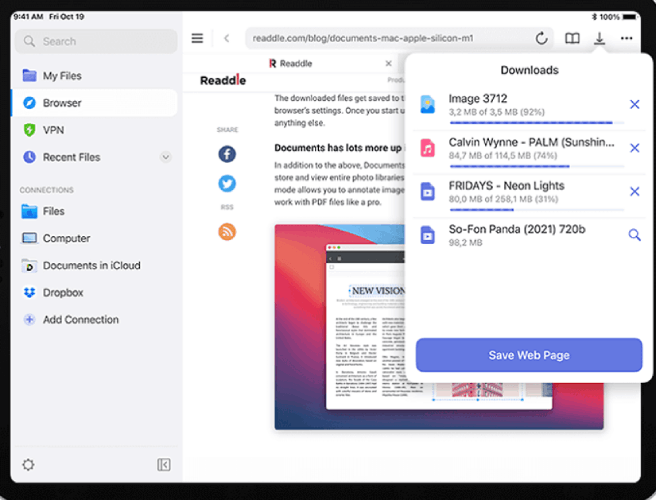Image resolution: width=656 pixels, height=500 pixels.
Task: Open the three-dot more options menu
Action: pos(626,38)
